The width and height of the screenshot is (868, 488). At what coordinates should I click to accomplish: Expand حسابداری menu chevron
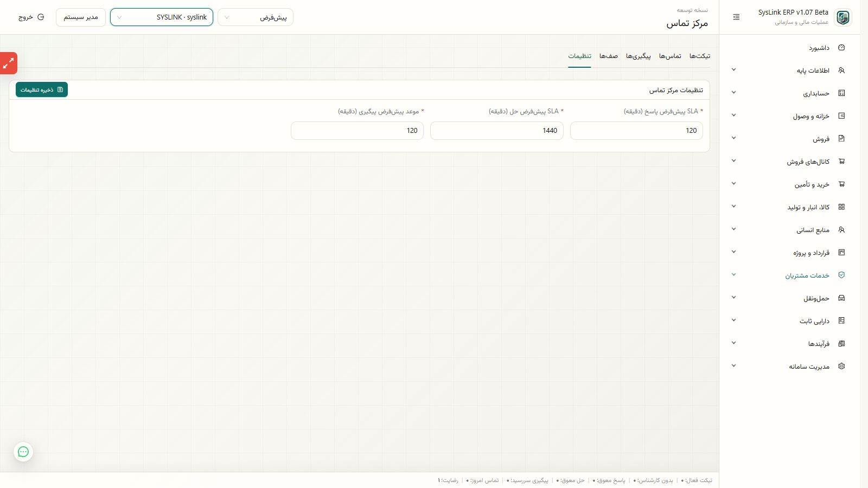pyautogui.click(x=733, y=93)
